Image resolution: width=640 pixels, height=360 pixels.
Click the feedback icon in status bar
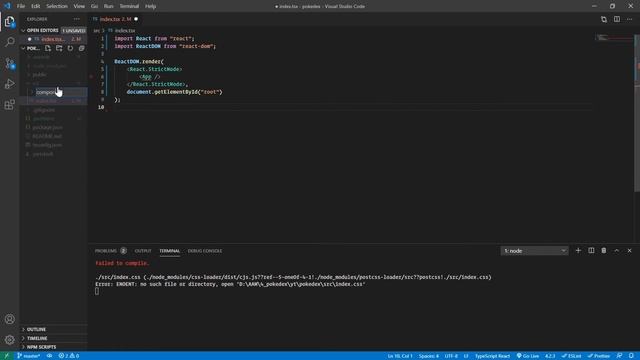coord(619,356)
